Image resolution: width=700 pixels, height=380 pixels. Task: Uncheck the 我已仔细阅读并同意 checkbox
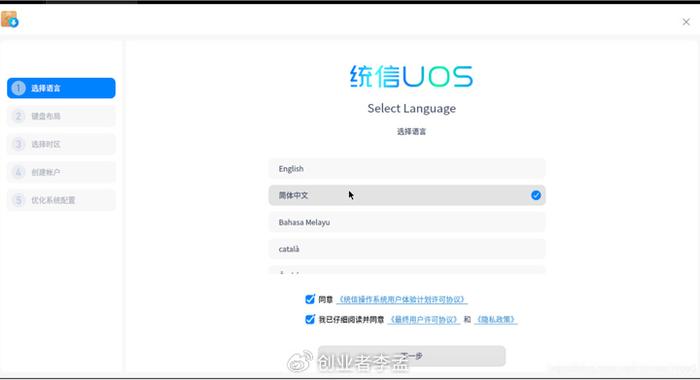coord(310,319)
